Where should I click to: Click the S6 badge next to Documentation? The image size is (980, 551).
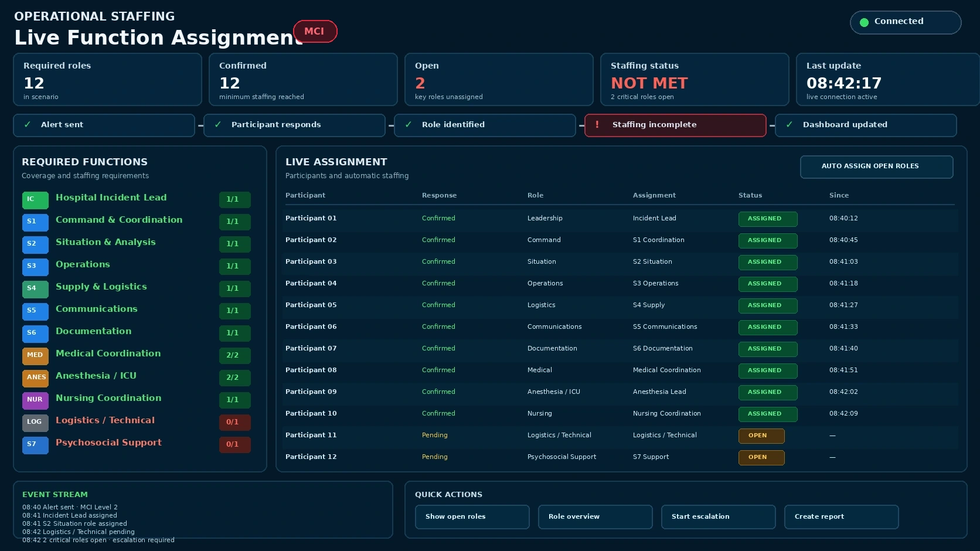point(35,334)
